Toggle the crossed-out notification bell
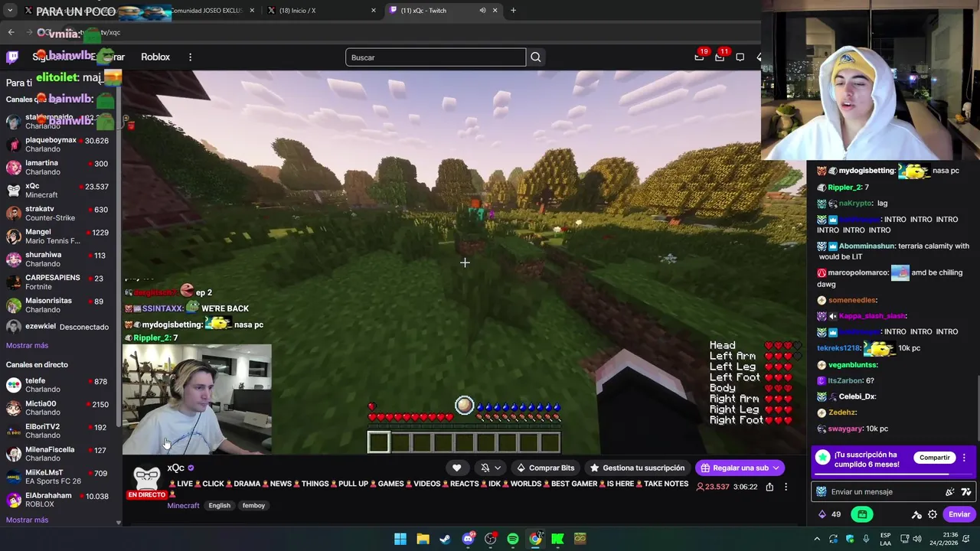Viewport: 980px width, 551px height. (485, 468)
